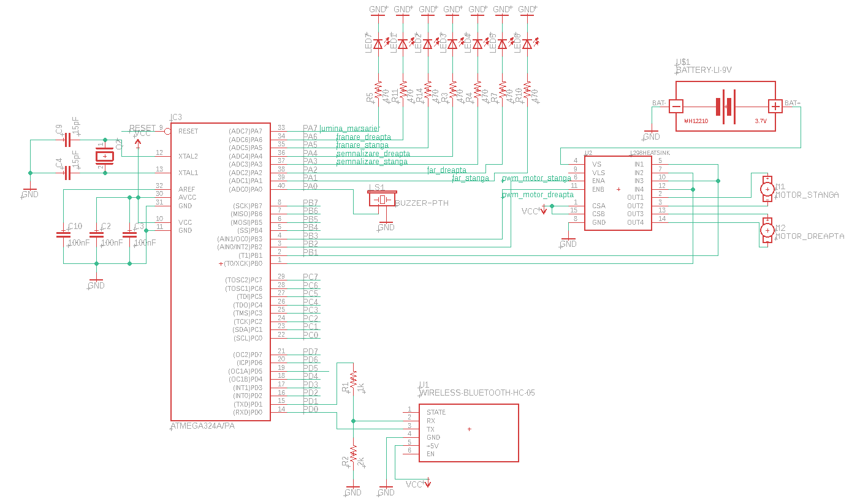Select capacitor C10 symbol
This screenshot has height=504, width=860.
63,234
